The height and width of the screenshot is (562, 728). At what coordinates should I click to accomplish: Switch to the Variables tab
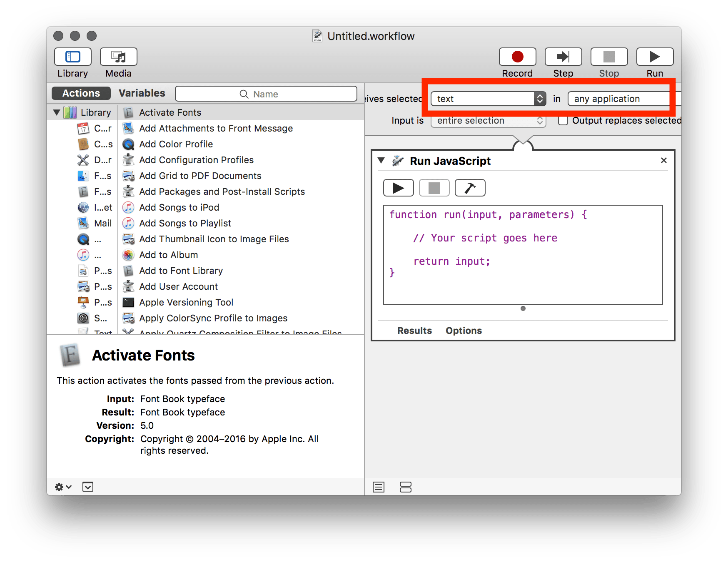coord(142,93)
